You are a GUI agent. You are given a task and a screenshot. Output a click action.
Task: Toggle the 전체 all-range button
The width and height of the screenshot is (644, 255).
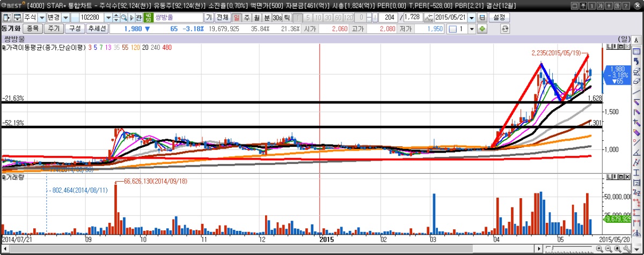click(x=222, y=18)
